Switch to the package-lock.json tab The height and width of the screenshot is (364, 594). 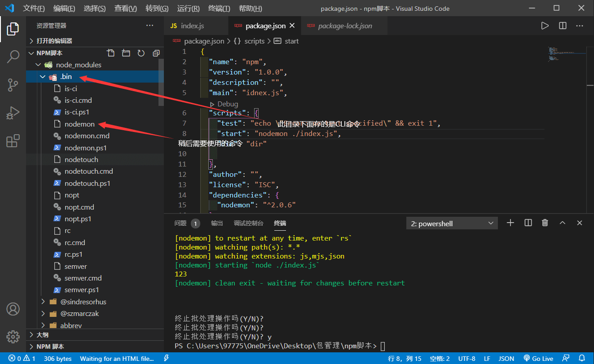(x=345, y=26)
